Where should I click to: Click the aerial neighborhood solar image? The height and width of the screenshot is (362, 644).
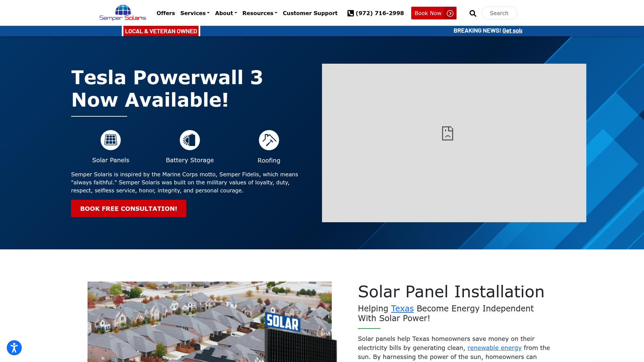[x=210, y=321]
